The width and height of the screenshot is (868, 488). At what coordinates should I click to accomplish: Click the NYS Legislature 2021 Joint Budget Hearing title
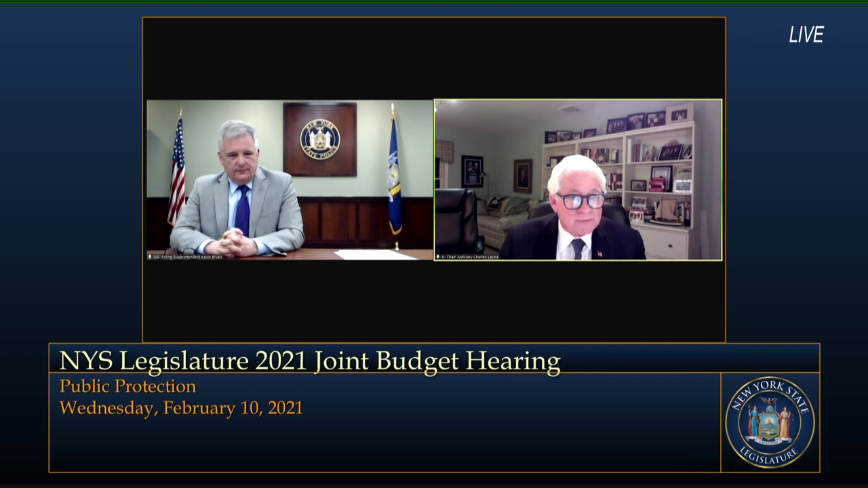pyautogui.click(x=310, y=361)
